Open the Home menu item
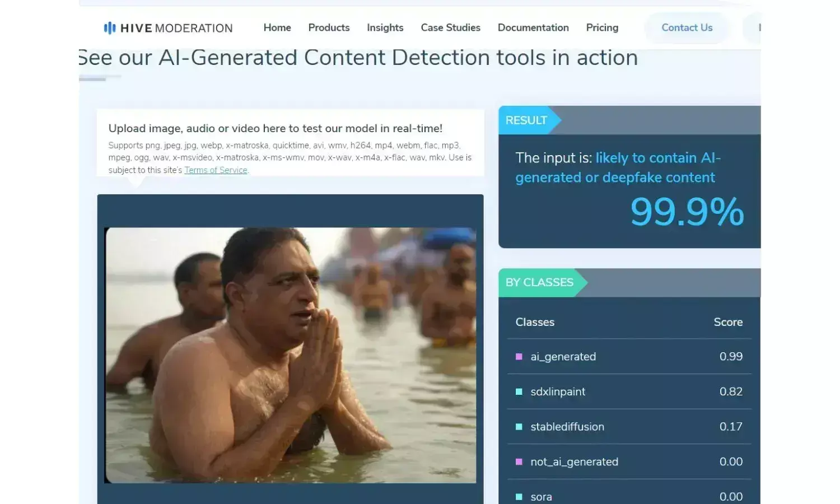The width and height of the screenshot is (840, 504). tap(277, 27)
